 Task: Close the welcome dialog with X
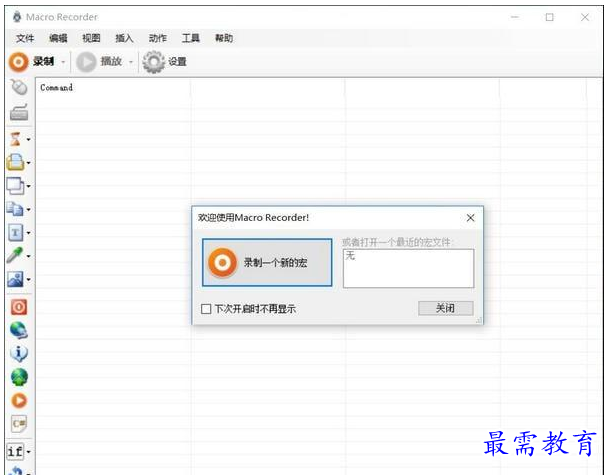pos(470,218)
